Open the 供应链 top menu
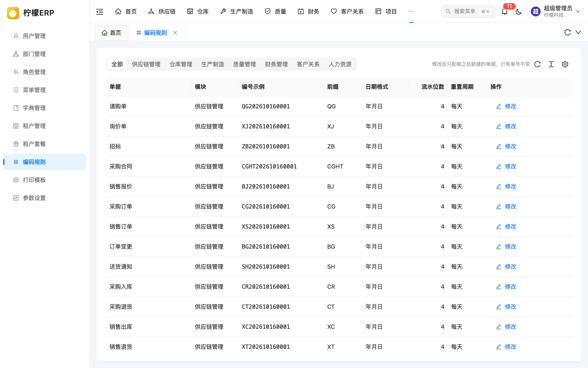The width and height of the screenshot is (588, 368). (x=162, y=11)
